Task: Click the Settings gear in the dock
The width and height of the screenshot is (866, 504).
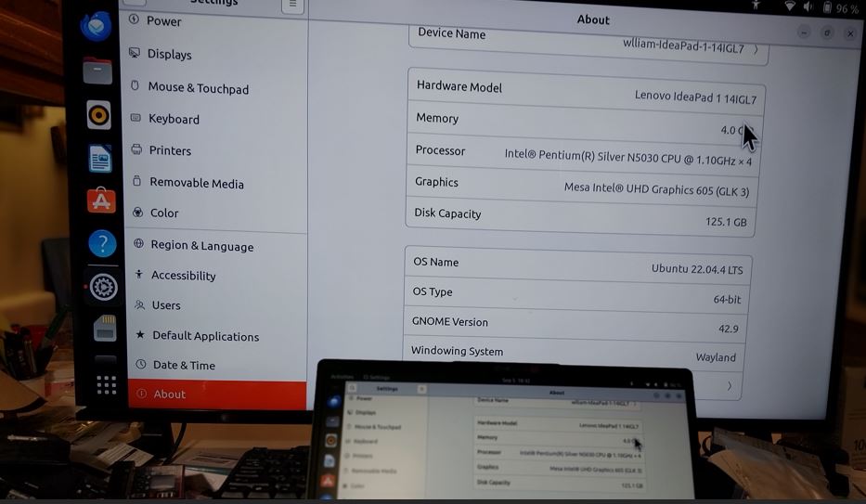Action: click(103, 287)
